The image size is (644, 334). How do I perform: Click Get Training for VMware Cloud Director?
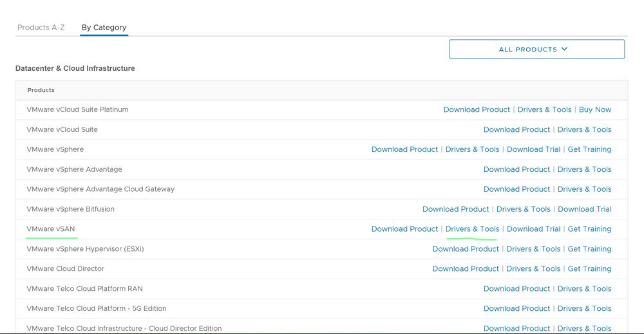[589, 269]
